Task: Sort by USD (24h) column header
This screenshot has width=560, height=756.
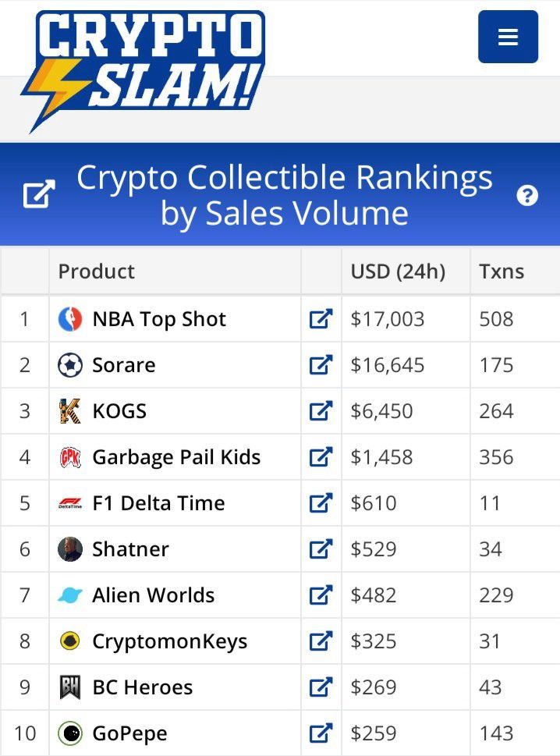Action: coord(398,272)
